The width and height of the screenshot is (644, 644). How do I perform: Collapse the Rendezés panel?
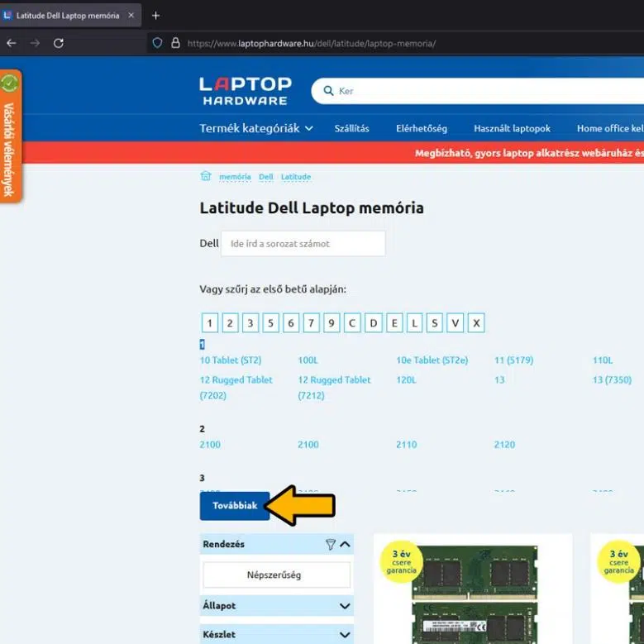click(x=346, y=544)
